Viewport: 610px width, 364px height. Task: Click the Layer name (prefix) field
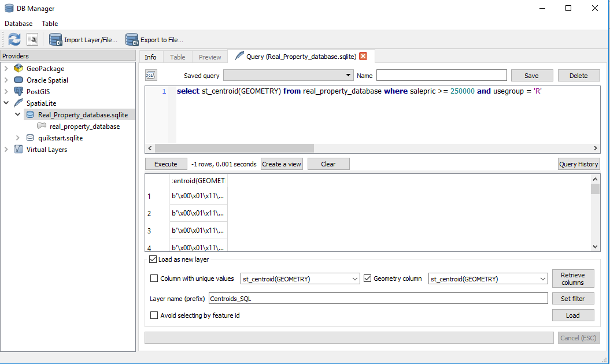tap(378, 299)
